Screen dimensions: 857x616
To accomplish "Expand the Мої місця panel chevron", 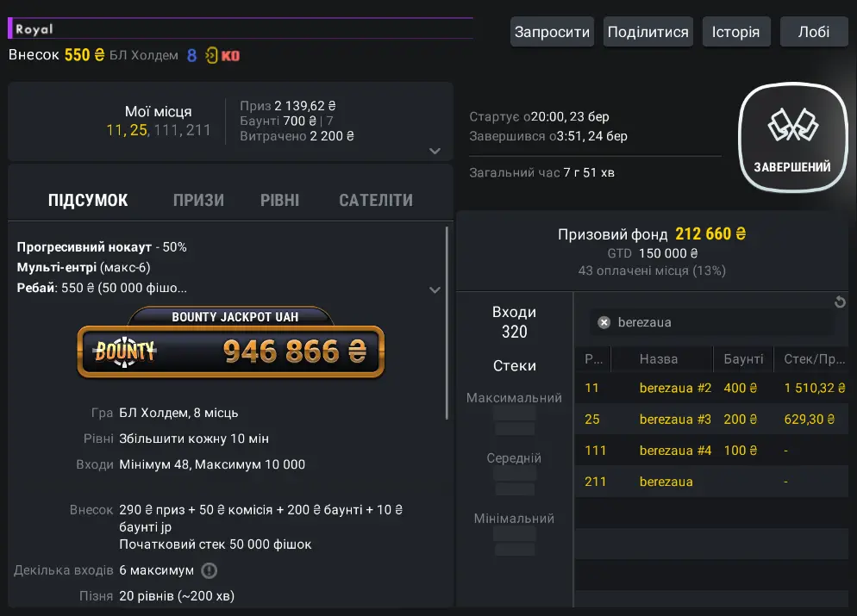I will click(435, 151).
